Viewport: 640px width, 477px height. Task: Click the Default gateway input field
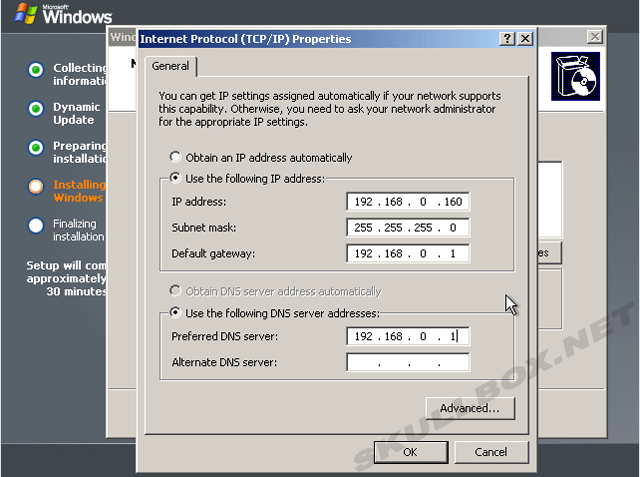408,253
